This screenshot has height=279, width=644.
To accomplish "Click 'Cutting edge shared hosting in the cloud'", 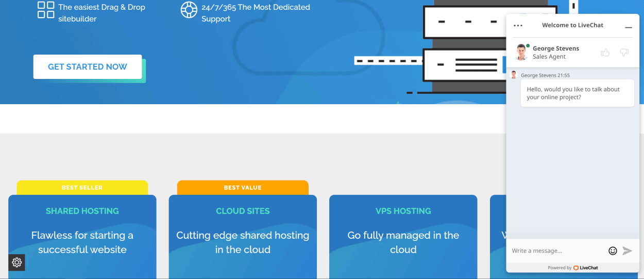I will click(x=243, y=242).
